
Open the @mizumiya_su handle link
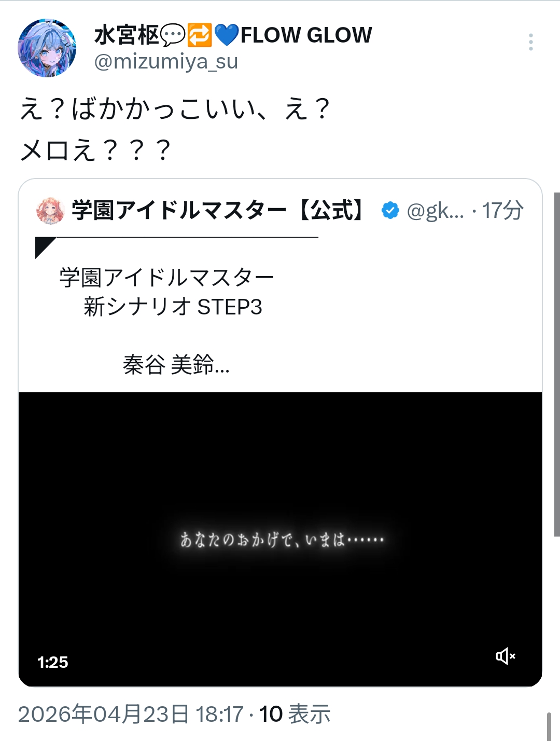[x=166, y=62]
